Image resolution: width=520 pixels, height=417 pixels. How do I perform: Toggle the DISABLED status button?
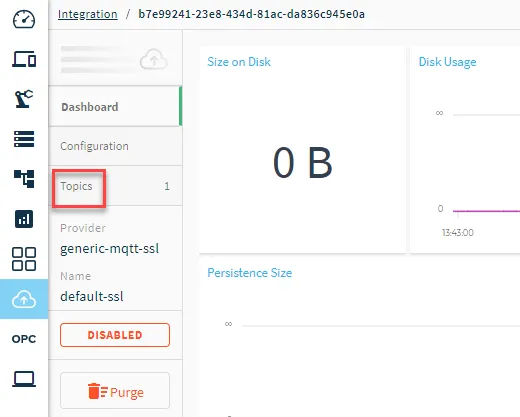115,335
